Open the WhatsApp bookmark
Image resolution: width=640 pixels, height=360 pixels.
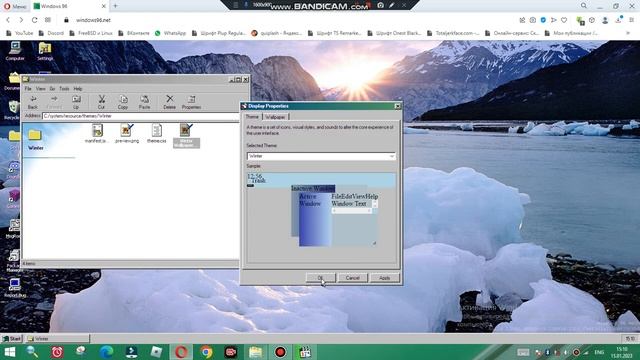[x=170, y=33]
